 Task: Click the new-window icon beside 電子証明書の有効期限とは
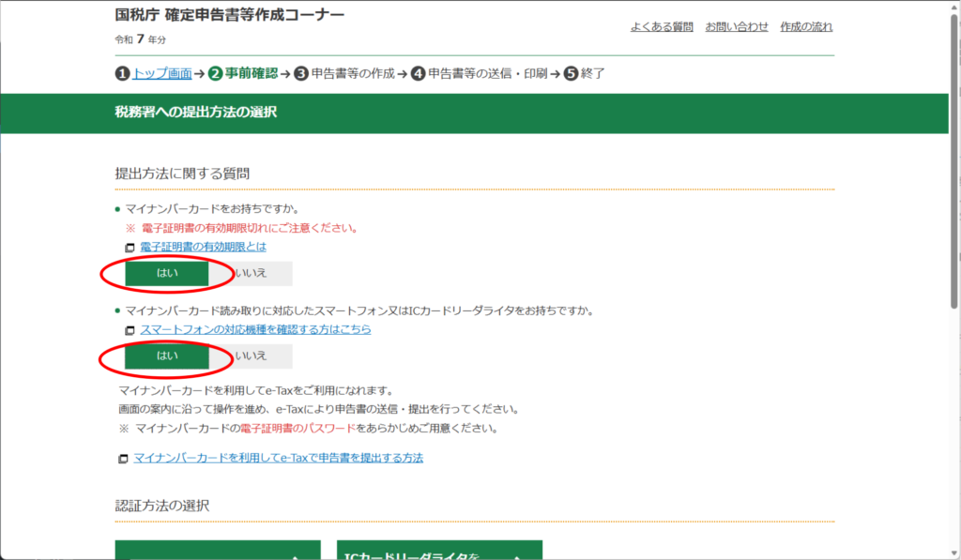(130, 248)
